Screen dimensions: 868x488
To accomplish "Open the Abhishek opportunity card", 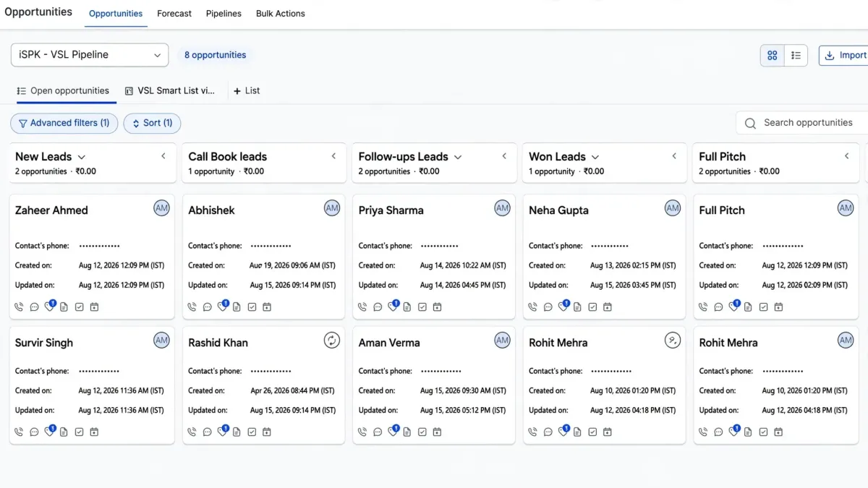I will pyautogui.click(x=263, y=256).
